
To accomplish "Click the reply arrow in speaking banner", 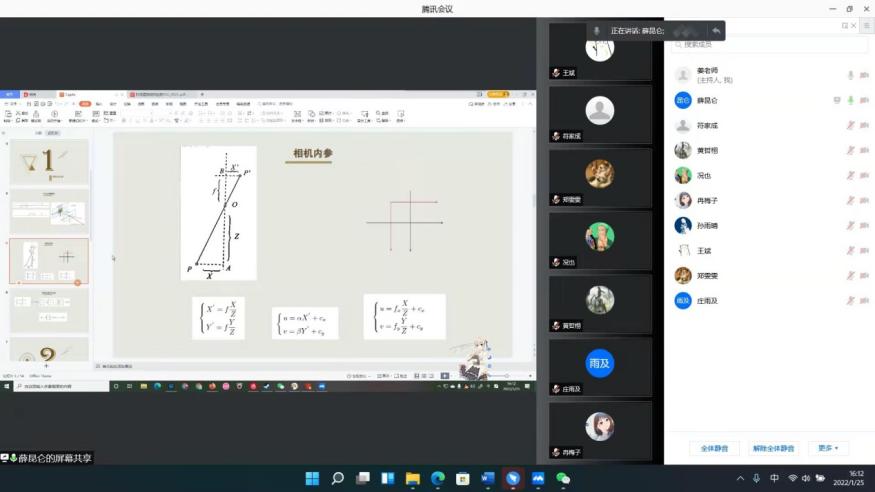I will point(716,31).
